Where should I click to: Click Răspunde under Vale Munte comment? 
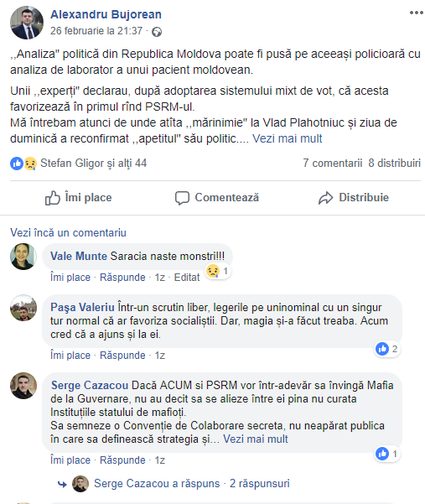(122, 277)
